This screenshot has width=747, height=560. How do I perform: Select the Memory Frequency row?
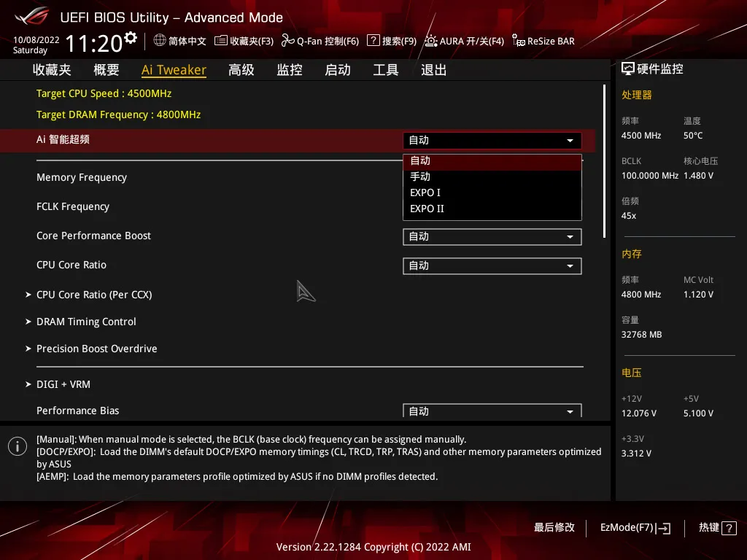click(x=82, y=177)
